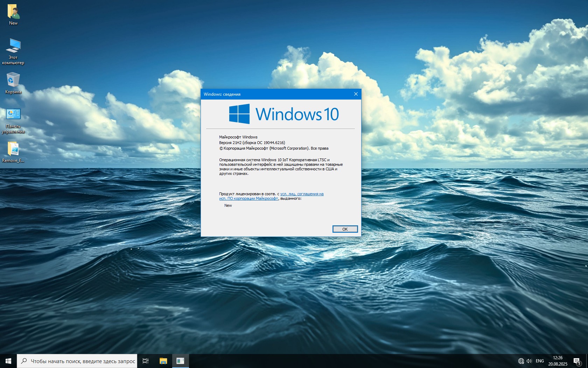Image resolution: width=588 pixels, height=368 pixels.
Task: Open the volume control tray icon
Action: pos(529,361)
